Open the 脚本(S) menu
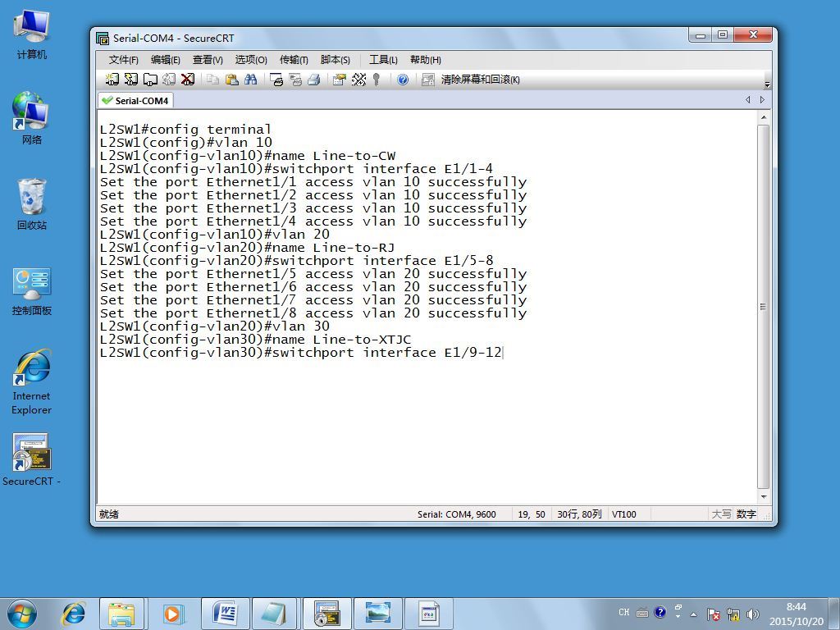This screenshot has height=630, width=840. pyautogui.click(x=336, y=60)
